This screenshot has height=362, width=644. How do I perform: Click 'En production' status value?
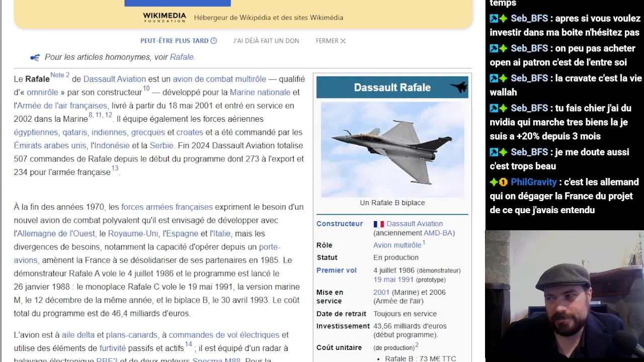396,257
